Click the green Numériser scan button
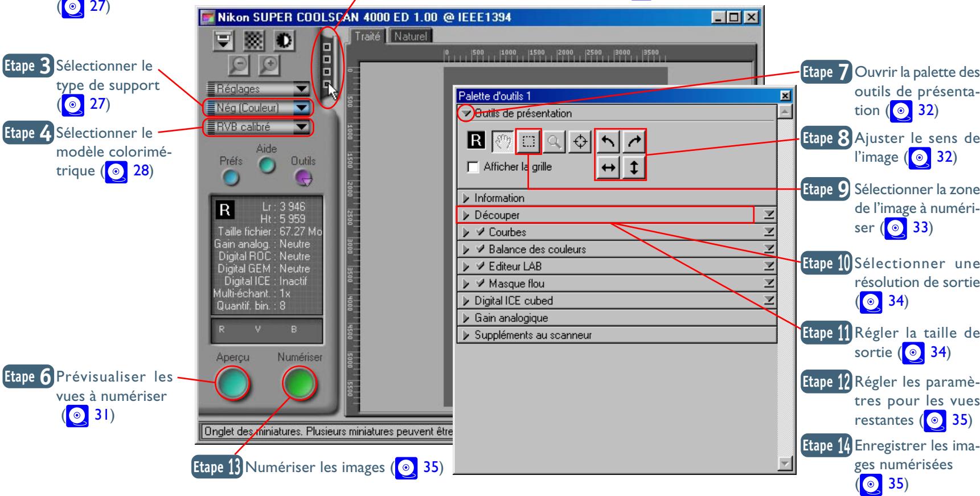The image size is (980, 496). [x=300, y=383]
